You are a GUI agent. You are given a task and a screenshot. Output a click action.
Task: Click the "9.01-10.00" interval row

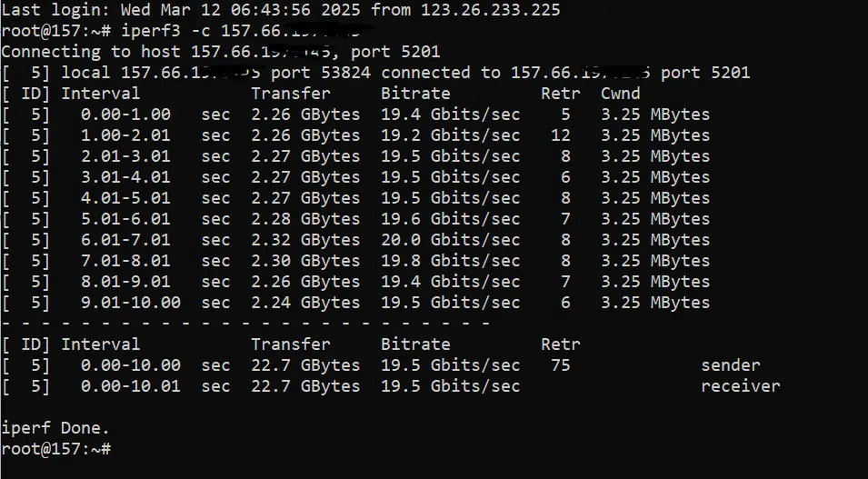tap(130, 303)
